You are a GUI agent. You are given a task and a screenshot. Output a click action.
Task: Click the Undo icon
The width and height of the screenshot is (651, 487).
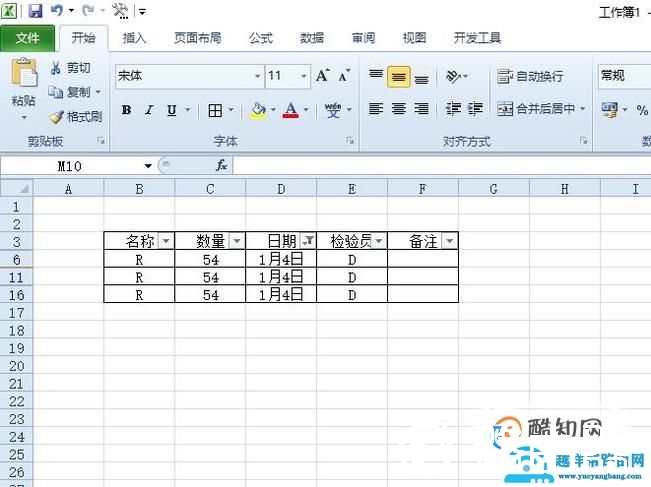coord(57,11)
